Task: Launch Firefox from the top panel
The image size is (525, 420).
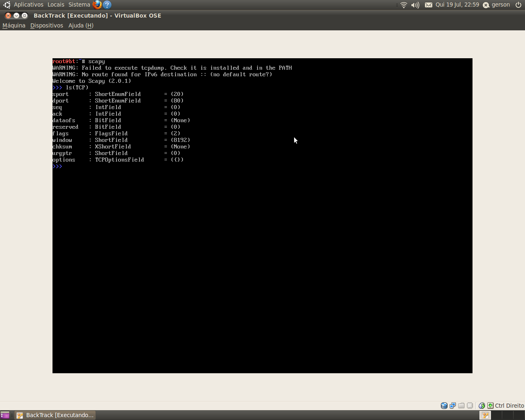Action: pyautogui.click(x=97, y=5)
